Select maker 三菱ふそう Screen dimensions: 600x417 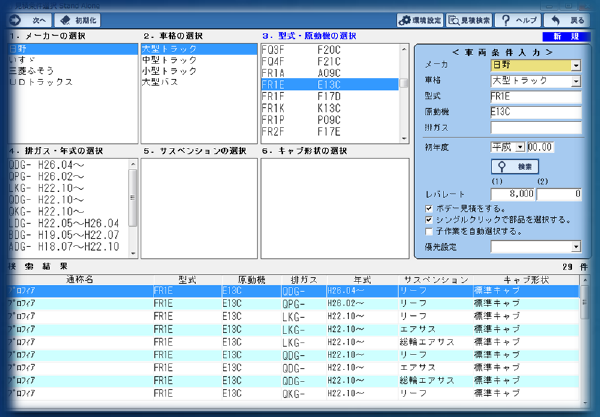[73, 71]
